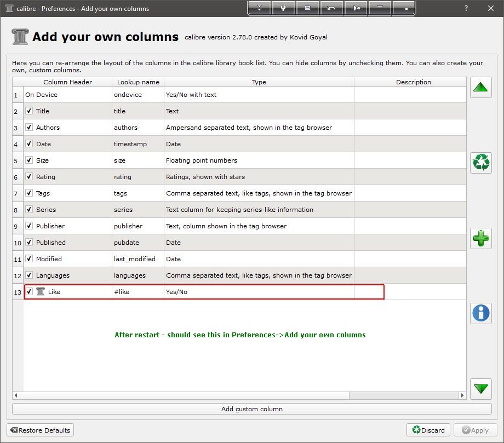Open the question mark help button

[466, 8]
